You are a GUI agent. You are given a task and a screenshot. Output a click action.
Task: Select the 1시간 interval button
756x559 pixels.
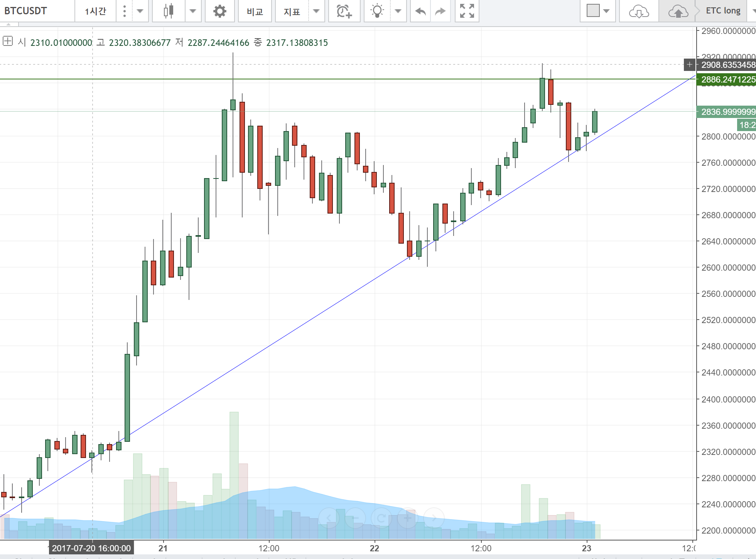coord(95,11)
